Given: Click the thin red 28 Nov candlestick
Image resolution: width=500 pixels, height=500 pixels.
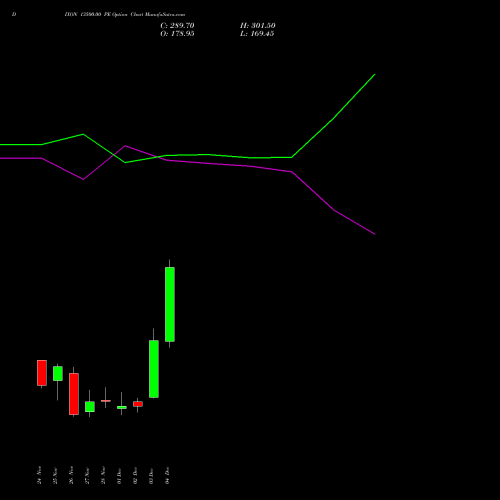Looking at the screenshot, I should 106,401.
